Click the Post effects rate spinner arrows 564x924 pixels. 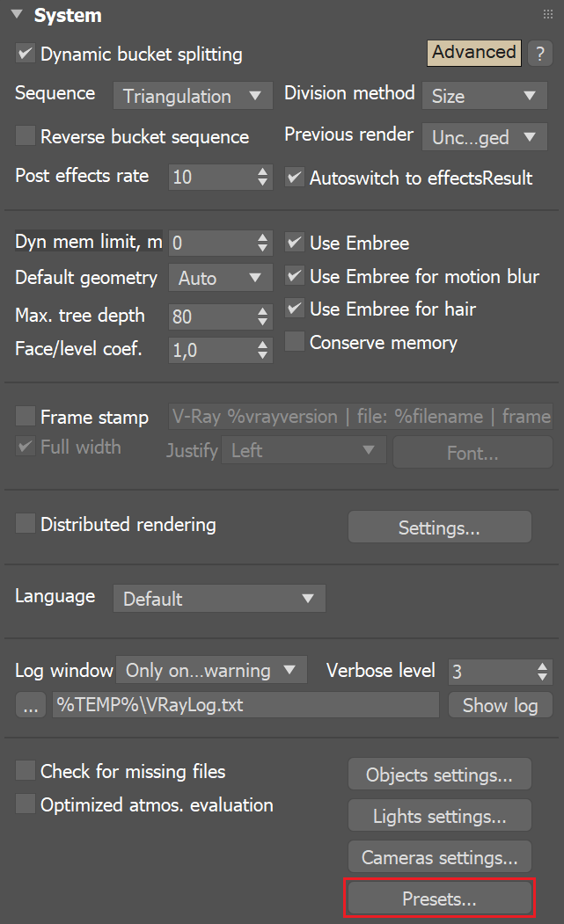tap(262, 177)
